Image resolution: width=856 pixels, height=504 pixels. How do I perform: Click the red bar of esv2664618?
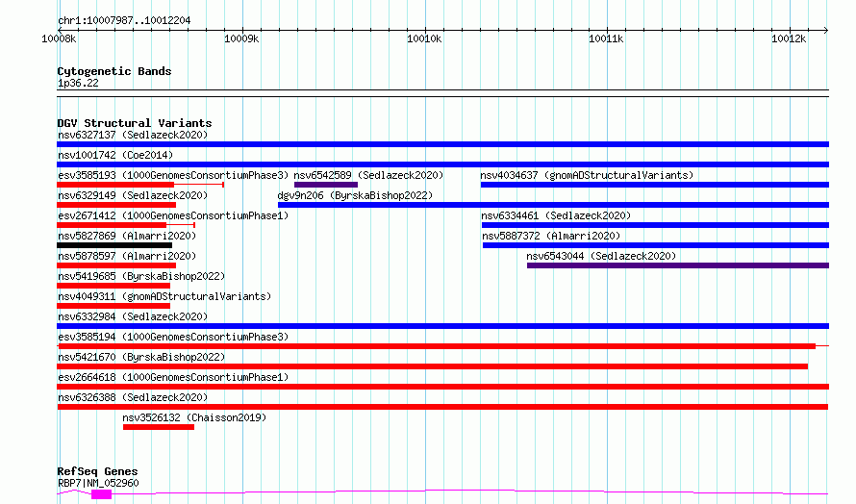[x=442, y=387]
